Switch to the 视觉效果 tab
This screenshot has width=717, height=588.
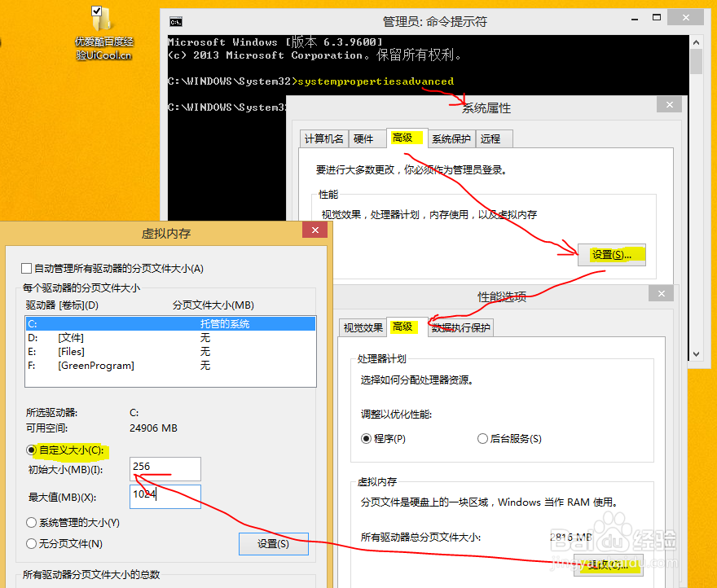[x=363, y=328]
